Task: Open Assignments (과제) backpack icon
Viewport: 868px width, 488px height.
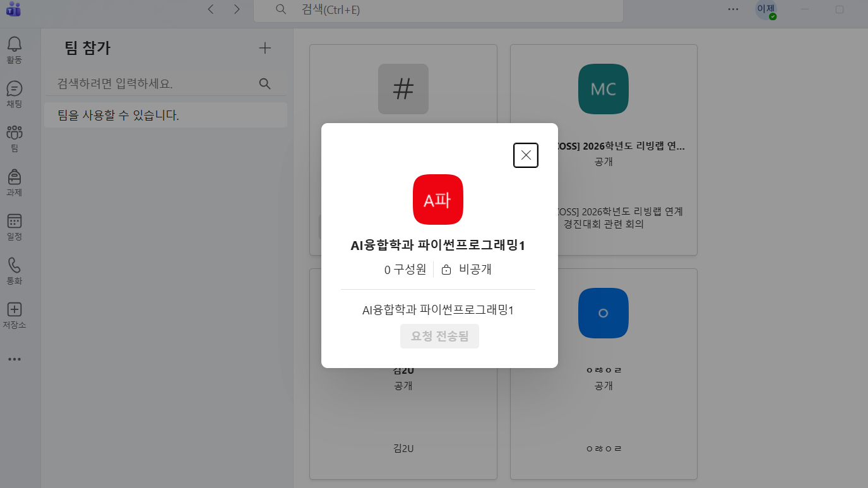Action: [x=14, y=182]
